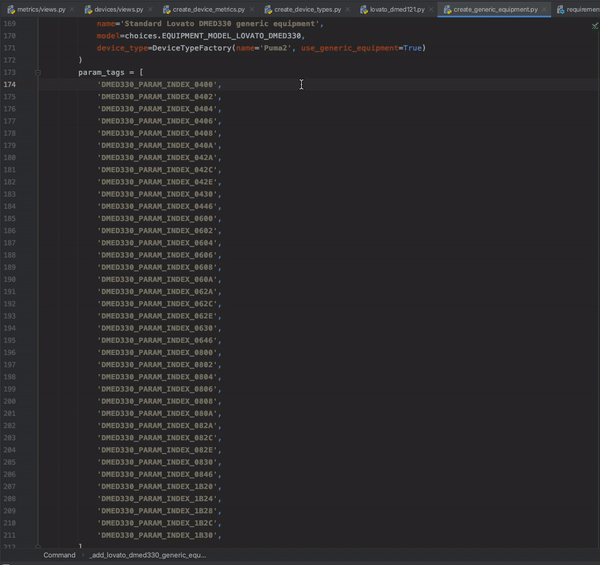Image resolution: width=600 pixels, height=565 pixels.
Task: Click 'DMED330_PARAM_INDEX_0808' string
Action: click(x=157, y=401)
